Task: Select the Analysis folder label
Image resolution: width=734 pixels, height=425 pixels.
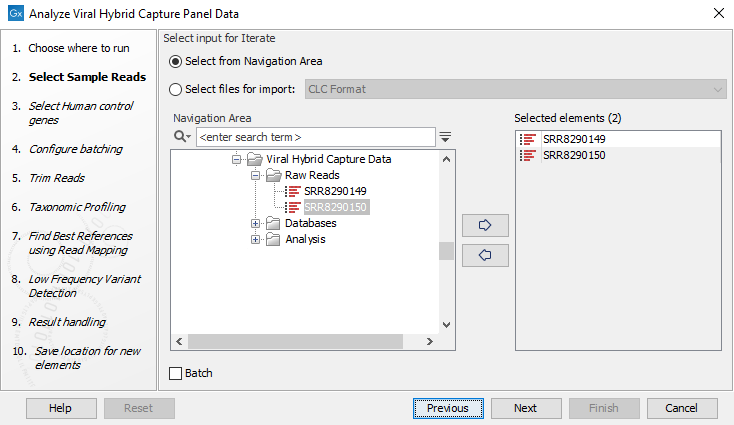Action: tap(305, 239)
